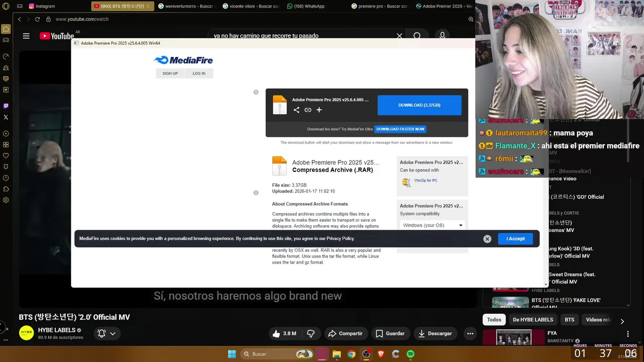Open Spotify from the taskbar

pos(411,354)
